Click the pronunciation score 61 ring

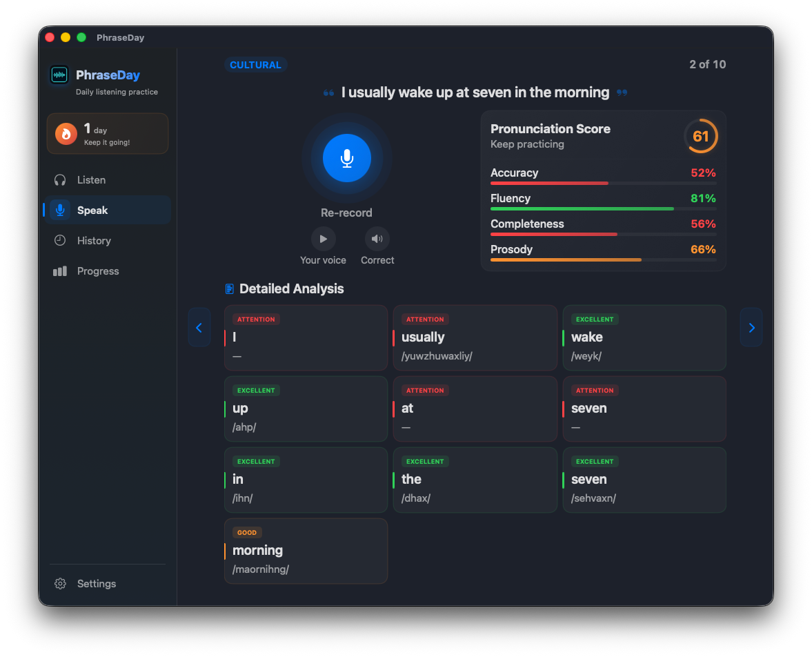tap(700, 137)
